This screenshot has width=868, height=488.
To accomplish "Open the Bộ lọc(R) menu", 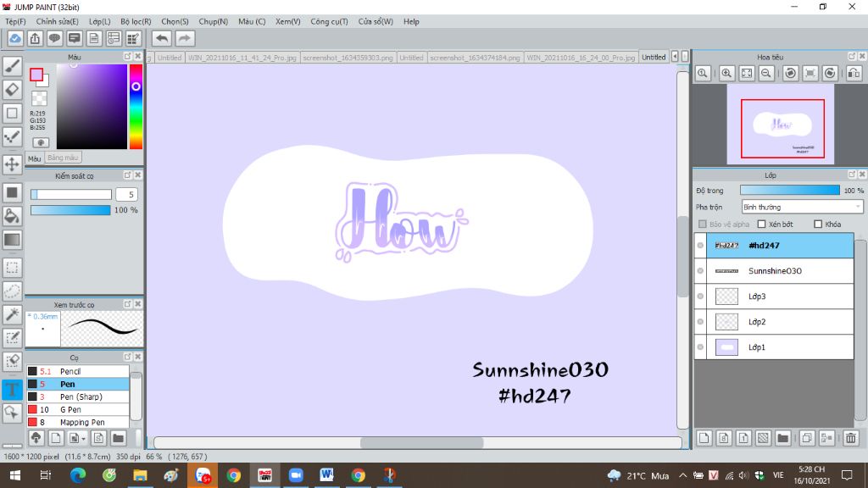I will click(136, 21).
